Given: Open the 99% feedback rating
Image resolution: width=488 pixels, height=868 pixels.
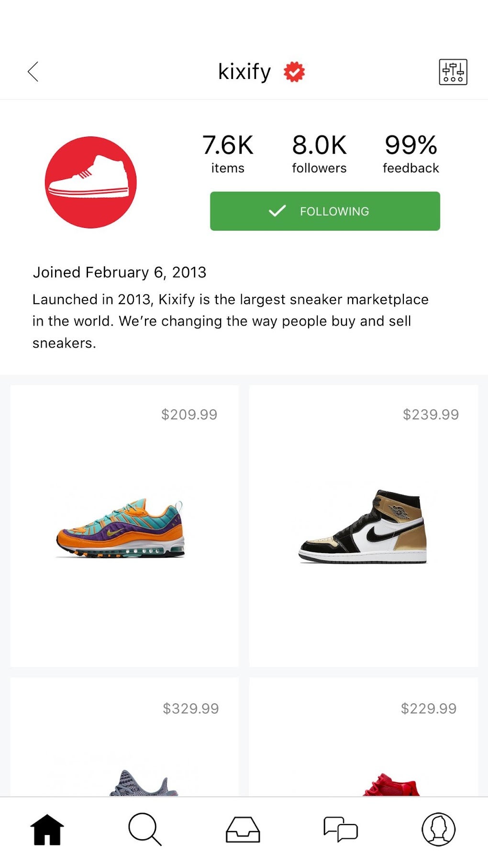Looking at the screenshot, I should (410, 153).
